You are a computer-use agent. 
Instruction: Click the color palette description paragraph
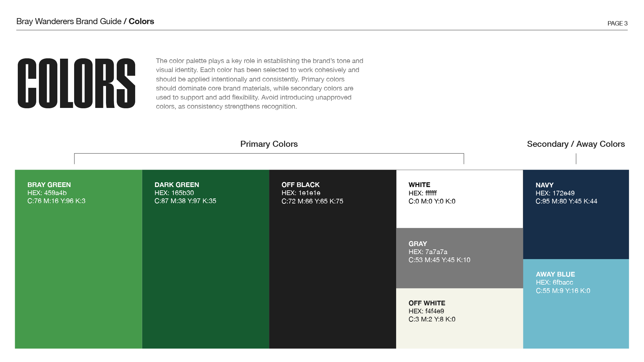point(260,84)
